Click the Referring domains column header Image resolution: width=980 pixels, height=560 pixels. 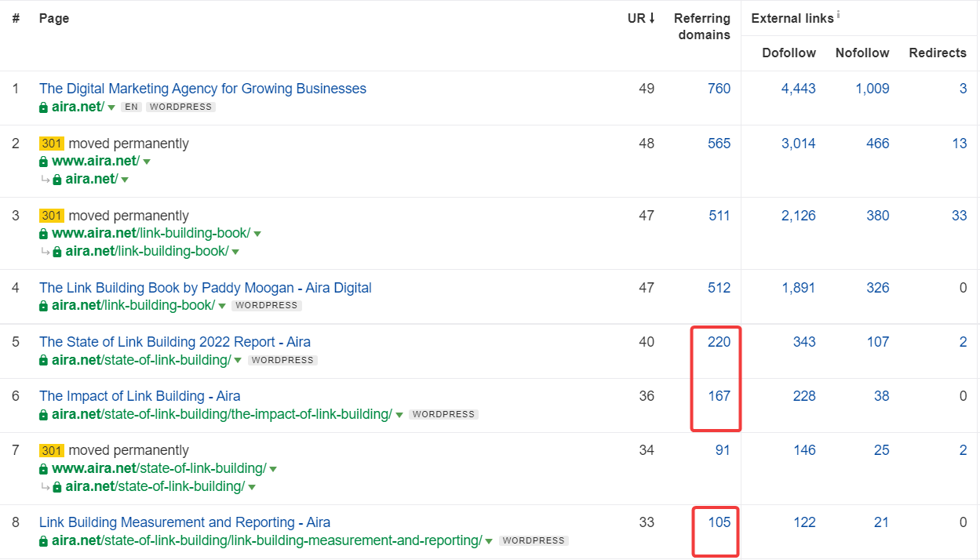pyautogui.click(x=701, y=26)
